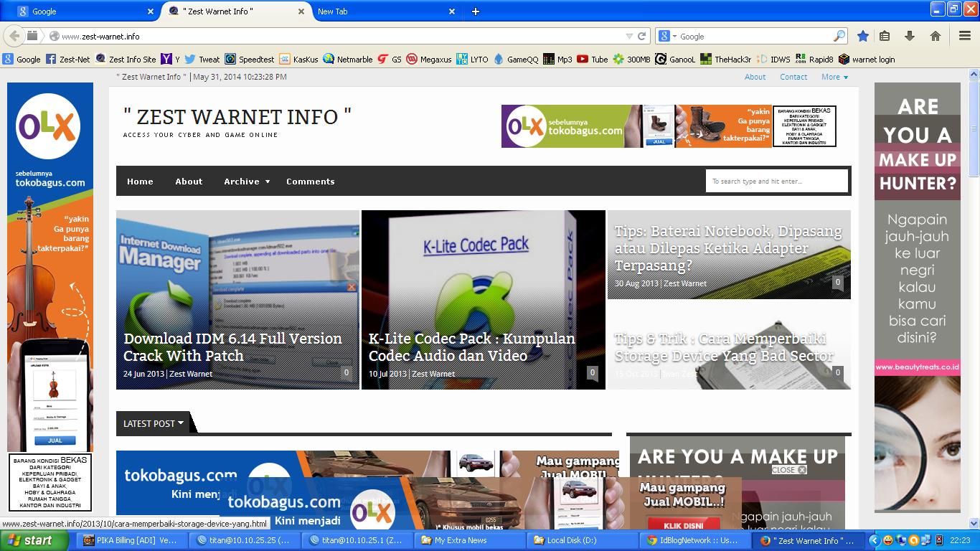This screenshot has height=551, width=980.
Task: Open the Yahoo Y bookmark
Action: coord(171,60)
